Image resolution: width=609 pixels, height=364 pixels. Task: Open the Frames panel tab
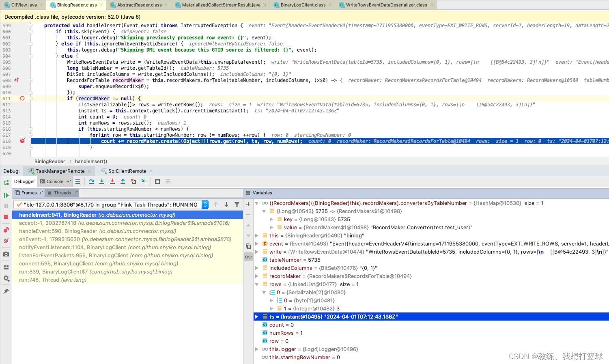pyautogui.click(x=29, y=193)
